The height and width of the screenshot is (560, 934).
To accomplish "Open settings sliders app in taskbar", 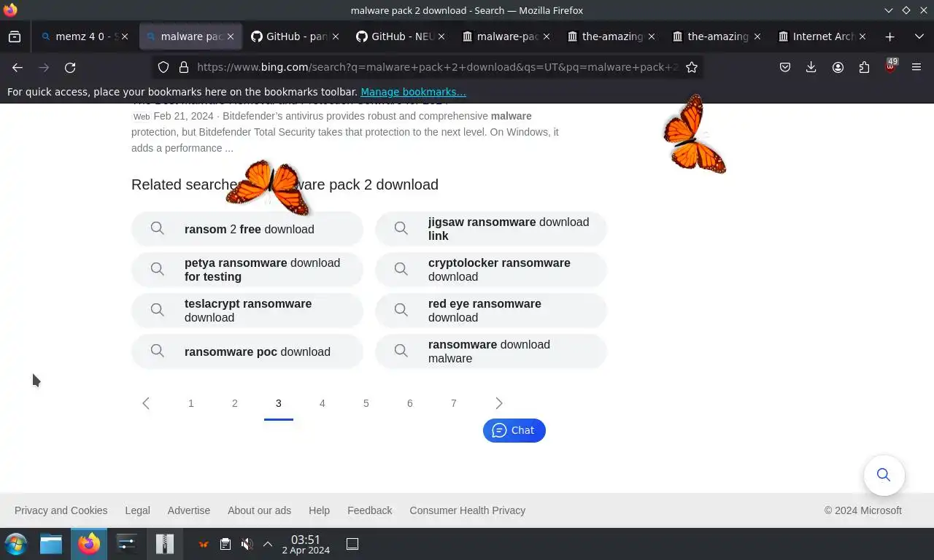I will (x=127, y=544).
